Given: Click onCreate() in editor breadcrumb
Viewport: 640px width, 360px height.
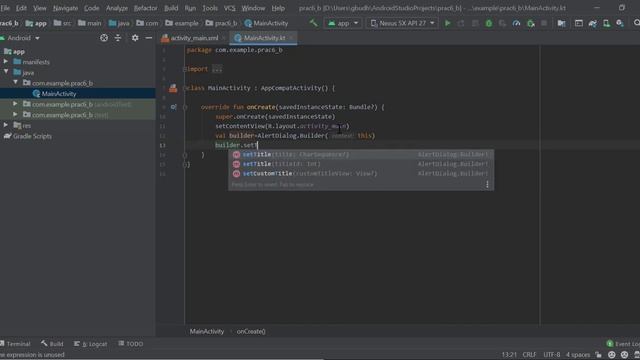Looking at the screenshot, I should pos(251,331).
